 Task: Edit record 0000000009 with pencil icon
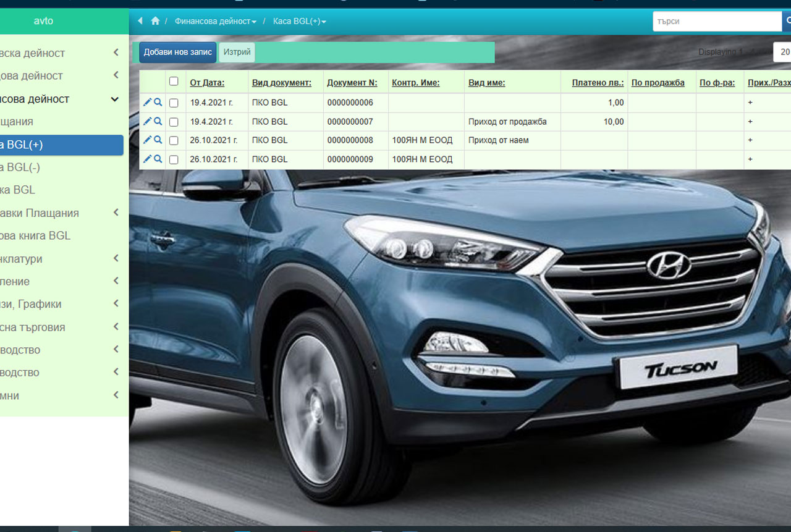click(147, 159)
